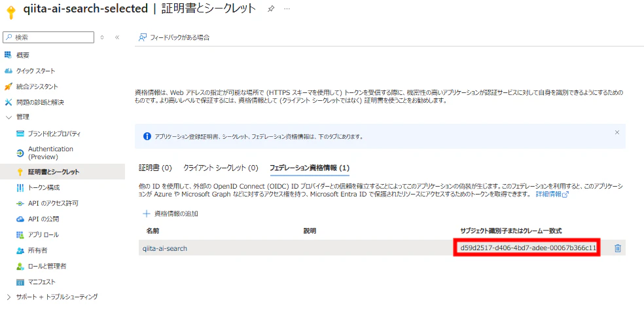Click the key icon beside the page title
The height and width of the screenshot is (336, 644).
11,12
